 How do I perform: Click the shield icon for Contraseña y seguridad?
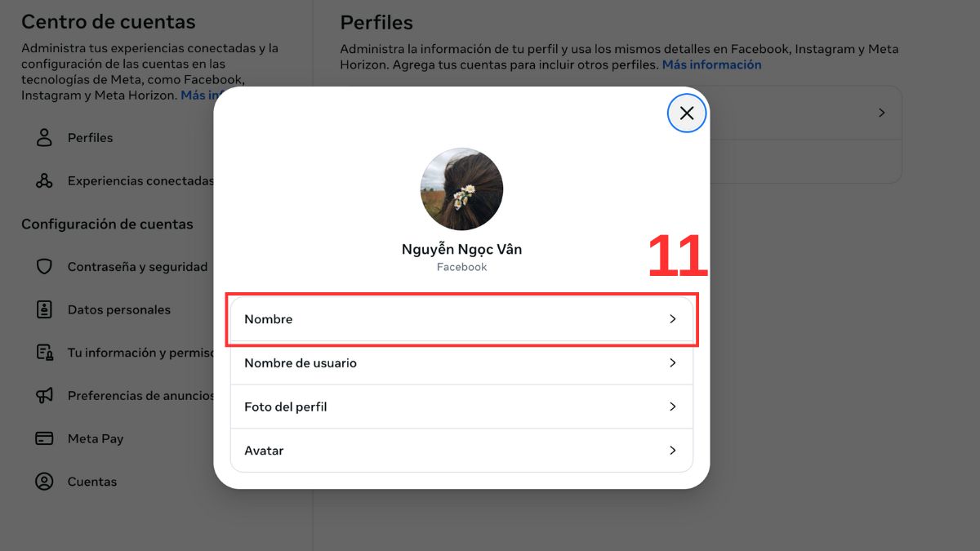[43, 265]
